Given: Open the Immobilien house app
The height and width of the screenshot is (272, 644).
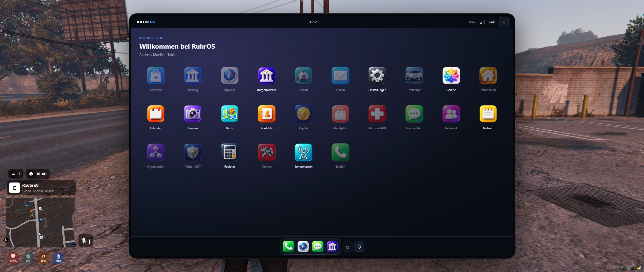Looking at the screenshot, I should pos(488,76).
